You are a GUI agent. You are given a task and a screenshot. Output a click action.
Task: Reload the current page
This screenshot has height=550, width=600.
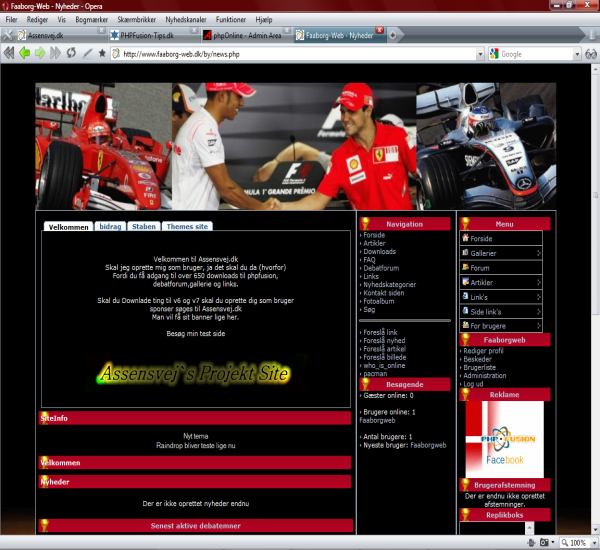pos(71,53)
